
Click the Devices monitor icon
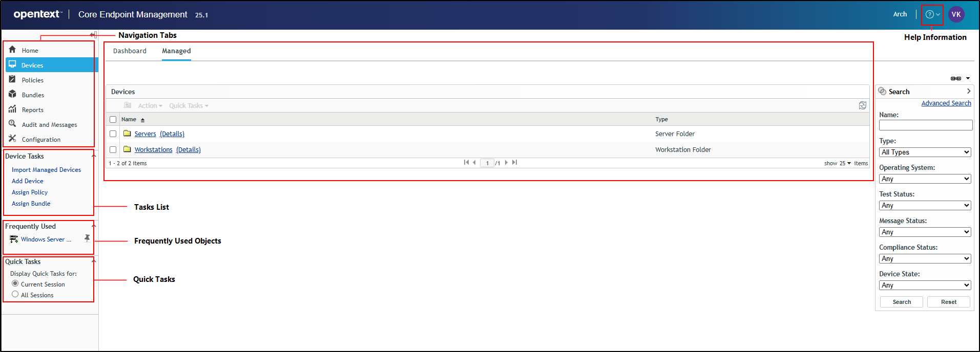point(12,64)
